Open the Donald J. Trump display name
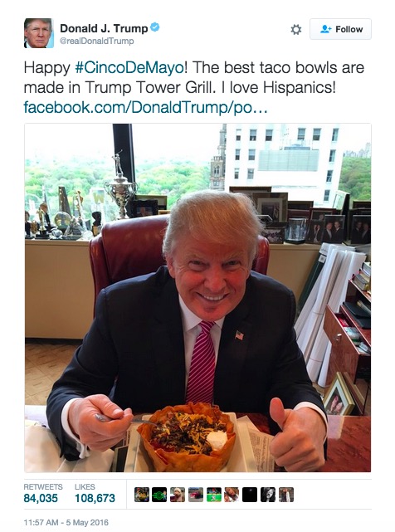The height and width of the screenshot is (532, 395). coord(104,28)
